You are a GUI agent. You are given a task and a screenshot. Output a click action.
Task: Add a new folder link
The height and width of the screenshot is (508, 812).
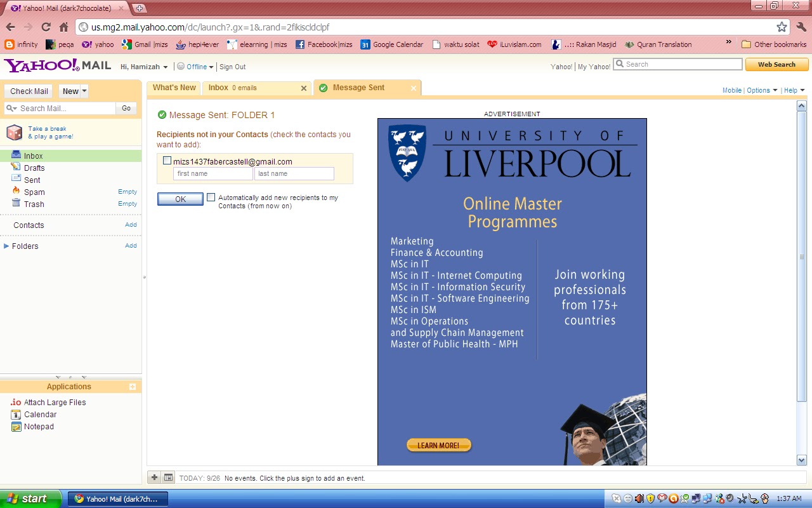[131, 246]
